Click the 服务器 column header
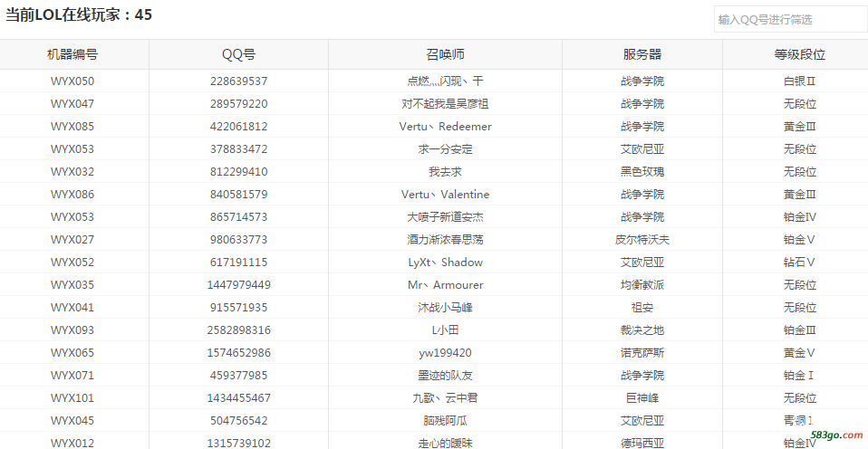The height and width of the screenshot is (449, 868). tap(642, 54)
